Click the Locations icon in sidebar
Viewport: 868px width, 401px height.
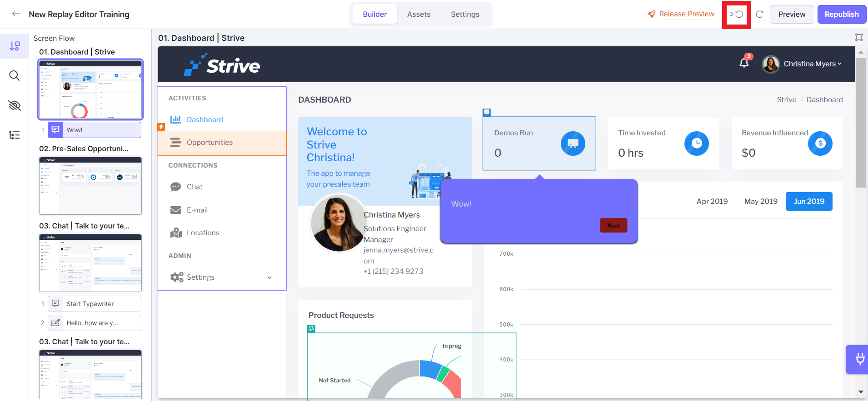(x=176, y=233)
